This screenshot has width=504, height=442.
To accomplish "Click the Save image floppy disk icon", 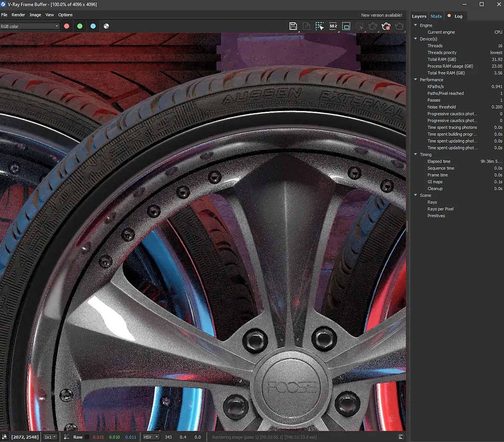I will click(293, 26).
